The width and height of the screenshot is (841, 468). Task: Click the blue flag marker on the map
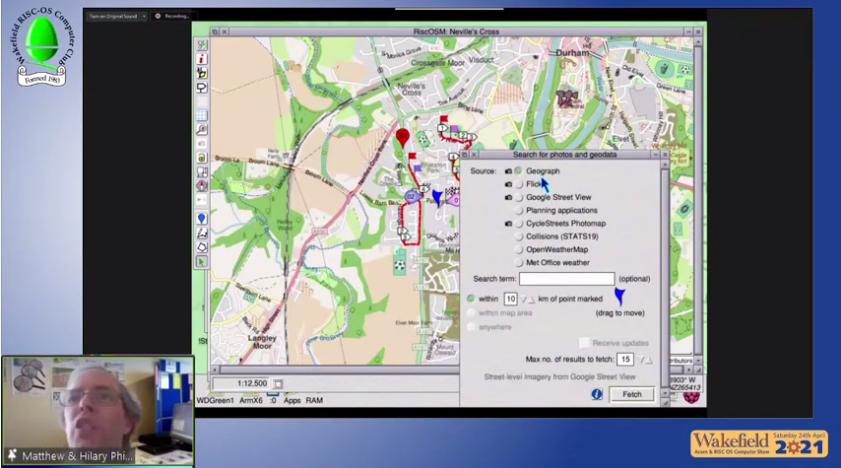click(x=438, y=198)
